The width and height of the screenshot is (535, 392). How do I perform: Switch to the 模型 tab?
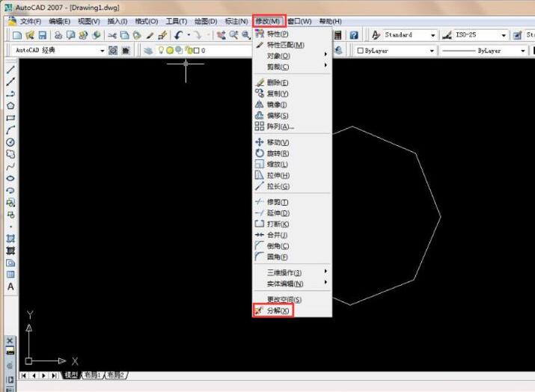pos(71,375)
